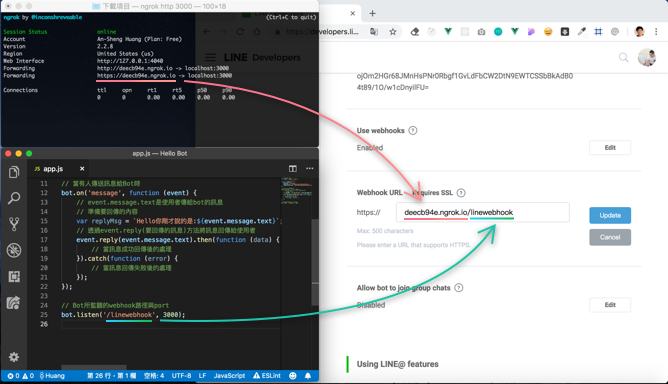
Task: Open LINE Developers account avatar
Action: (x=647, y=58)
